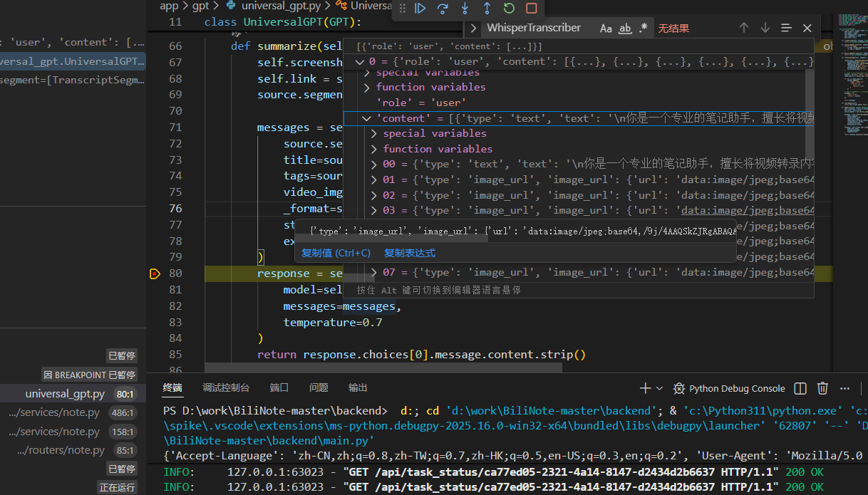This screenshot has height=495, width=868.
Task: Click 复制表达式 in the hover popup
Action: 410,253
